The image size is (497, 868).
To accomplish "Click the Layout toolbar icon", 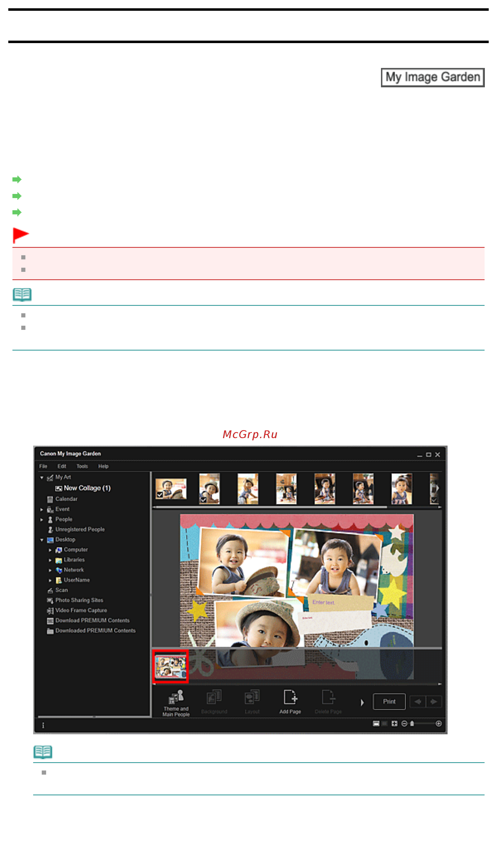I will [252, 697].
